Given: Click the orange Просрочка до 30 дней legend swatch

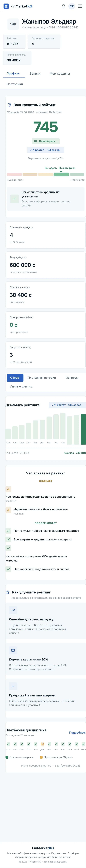Looking at the screenshot, I should point(41,757).
